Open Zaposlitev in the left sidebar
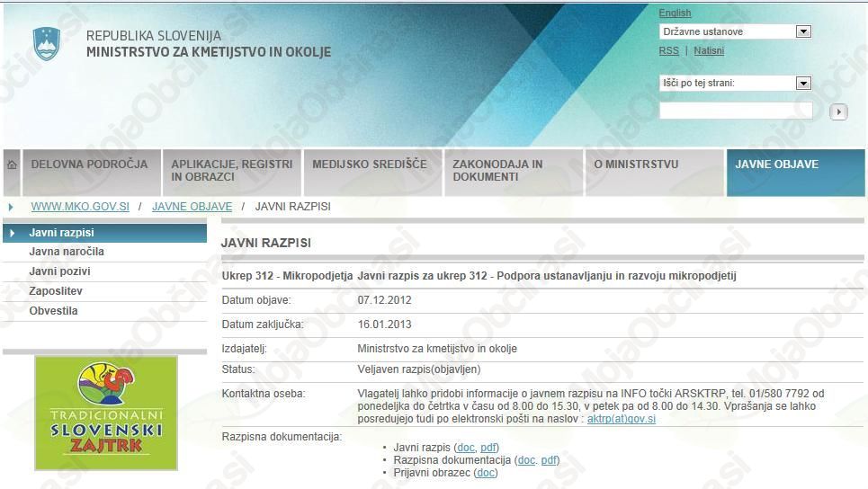Viewport: 868px width, 489px height. 56,291
